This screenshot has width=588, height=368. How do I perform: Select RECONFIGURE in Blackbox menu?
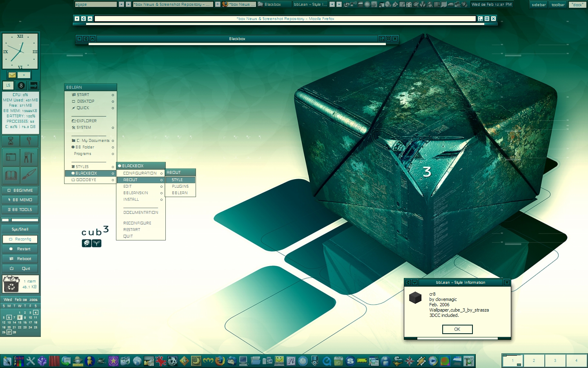141,223
